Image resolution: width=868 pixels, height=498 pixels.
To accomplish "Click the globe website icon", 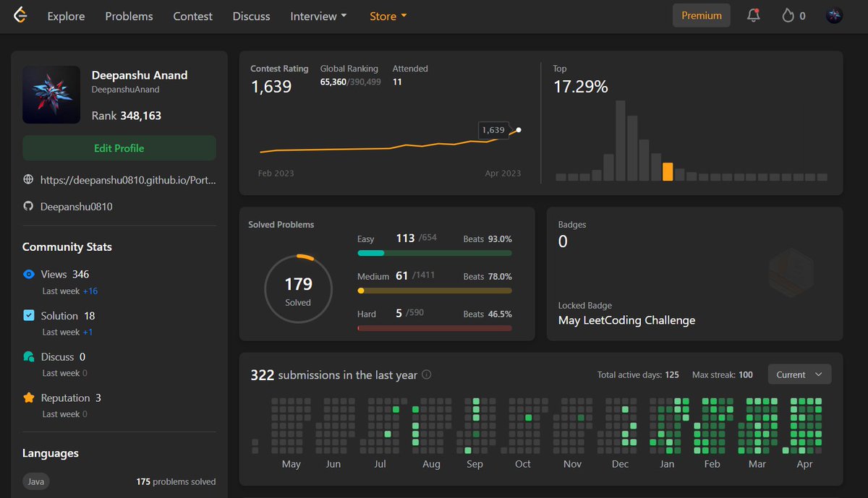I will click(x=28, y=179).
